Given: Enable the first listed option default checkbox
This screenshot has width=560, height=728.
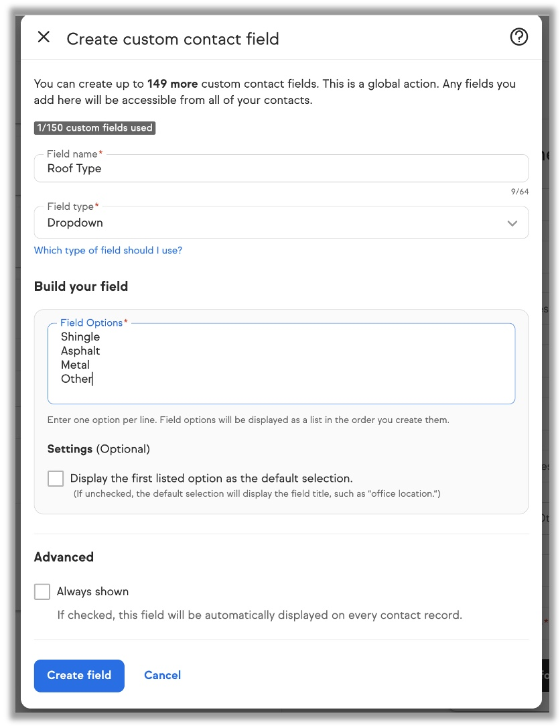Looking at the screenshot, I should click(56, 479).
